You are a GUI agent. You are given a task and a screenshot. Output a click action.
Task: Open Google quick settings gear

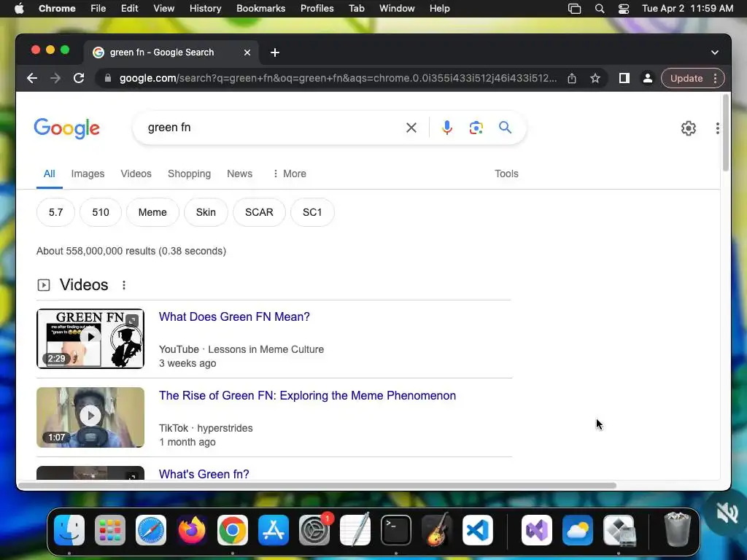pyautogui.click(x=689, y=128)
